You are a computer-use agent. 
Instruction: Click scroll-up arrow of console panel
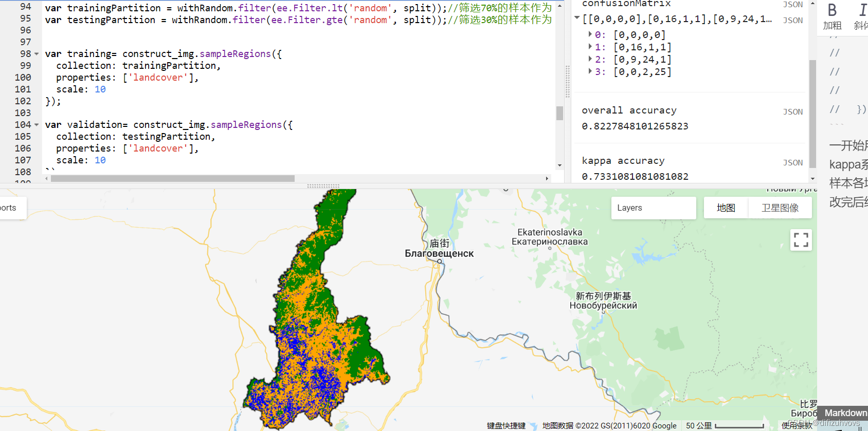812,3
